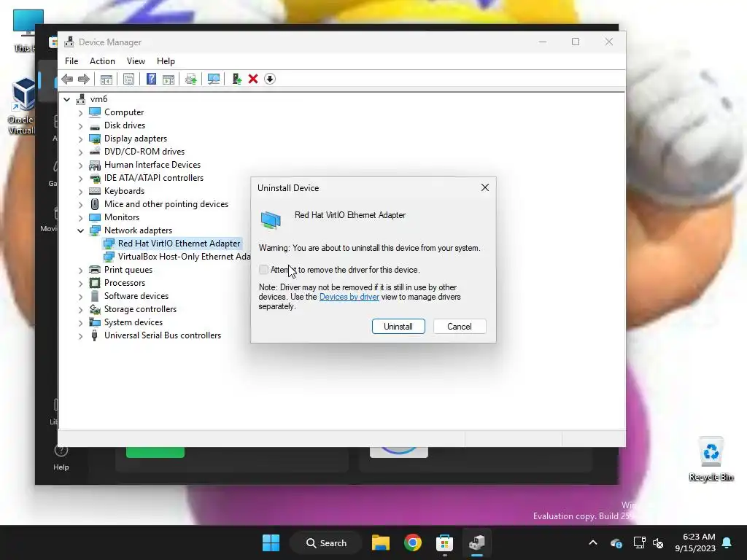
Task: Expand the System devices category
Action: (80, 322)
